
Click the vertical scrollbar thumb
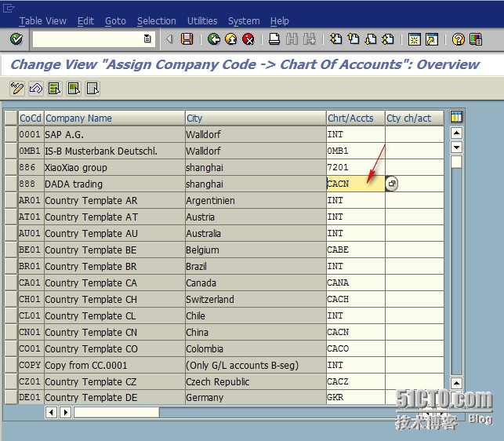point(456,162)
